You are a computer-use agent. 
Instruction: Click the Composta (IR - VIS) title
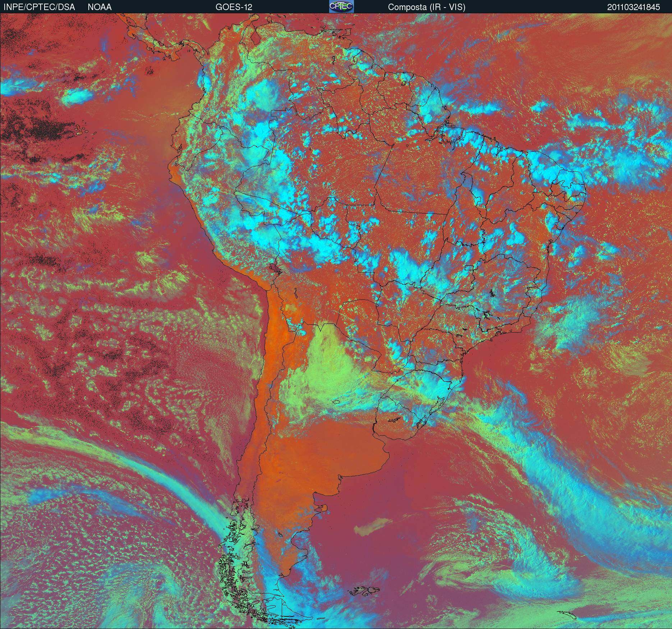tap(427, 7)
